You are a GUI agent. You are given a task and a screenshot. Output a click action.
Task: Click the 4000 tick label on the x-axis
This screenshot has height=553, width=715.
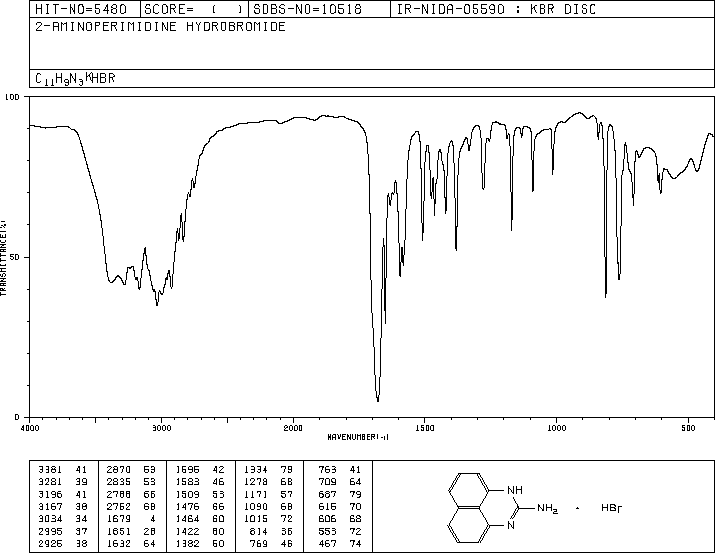pyautogui.click(x=30, y=428)
